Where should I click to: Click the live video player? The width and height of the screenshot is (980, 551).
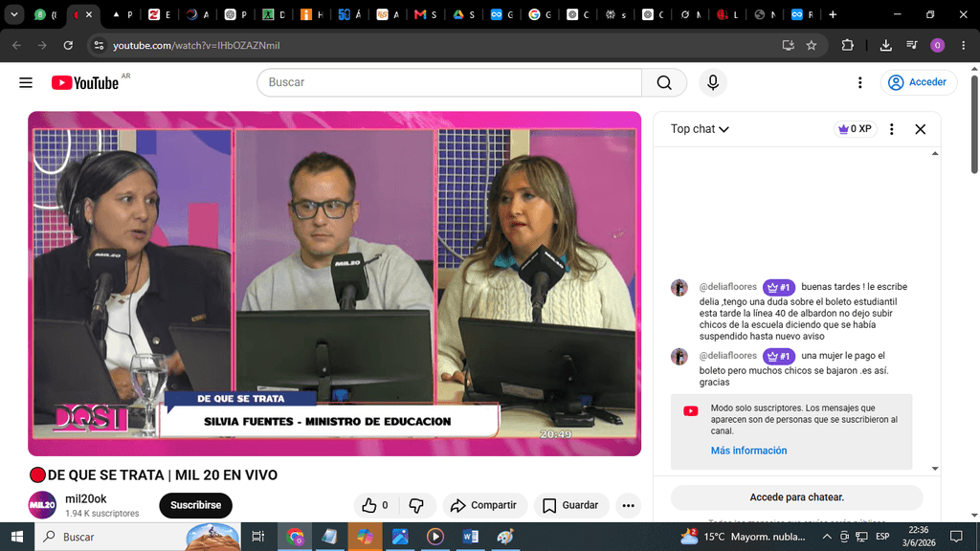tap(334, 283)
